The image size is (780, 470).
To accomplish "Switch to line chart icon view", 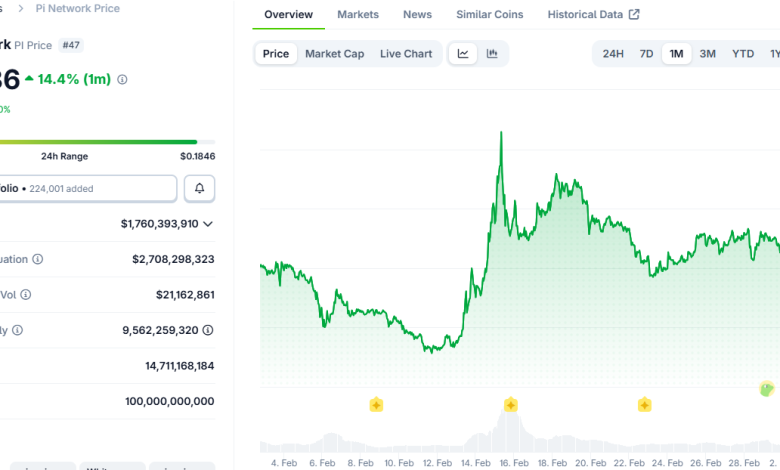I will click(463, 54).
